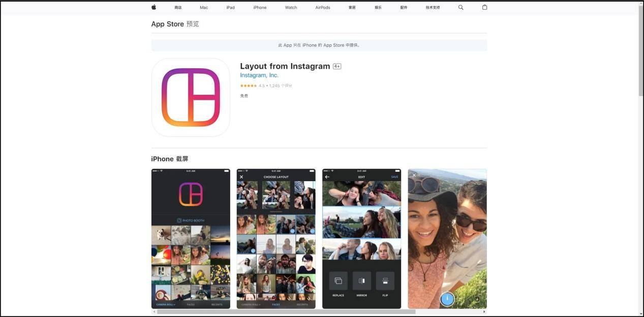Open search via the magnifying glass icon

pyautogui.click(x=460, y=7)
